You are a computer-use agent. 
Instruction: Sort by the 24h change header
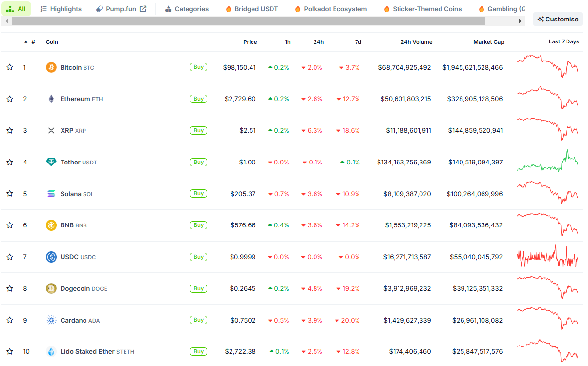318,42
